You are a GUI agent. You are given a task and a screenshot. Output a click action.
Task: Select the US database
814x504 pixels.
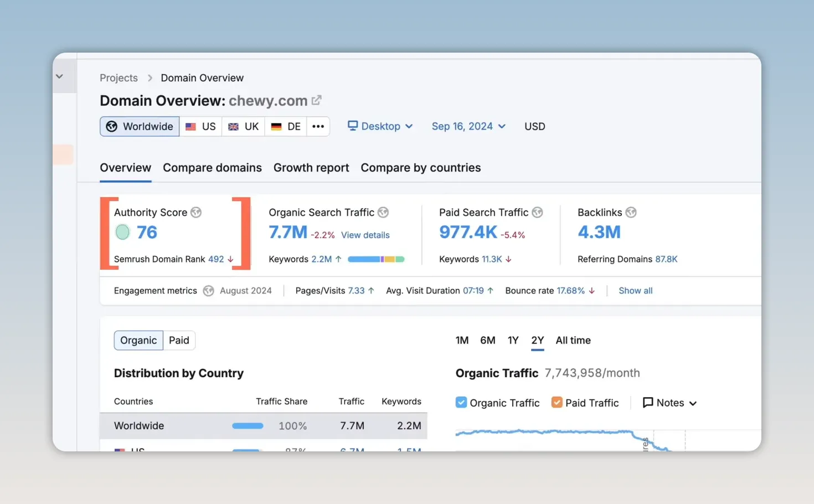(x=200, y=126)
